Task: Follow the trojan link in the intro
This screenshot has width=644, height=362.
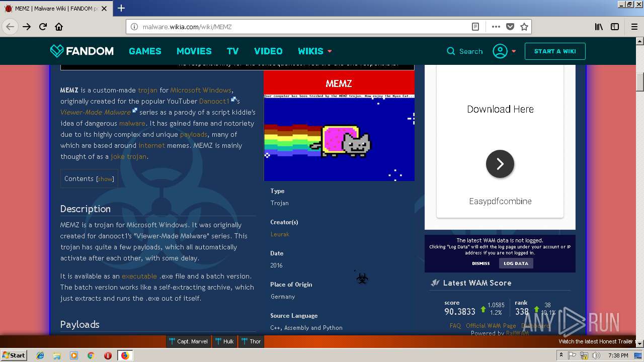Action: (x=147, y=90)
